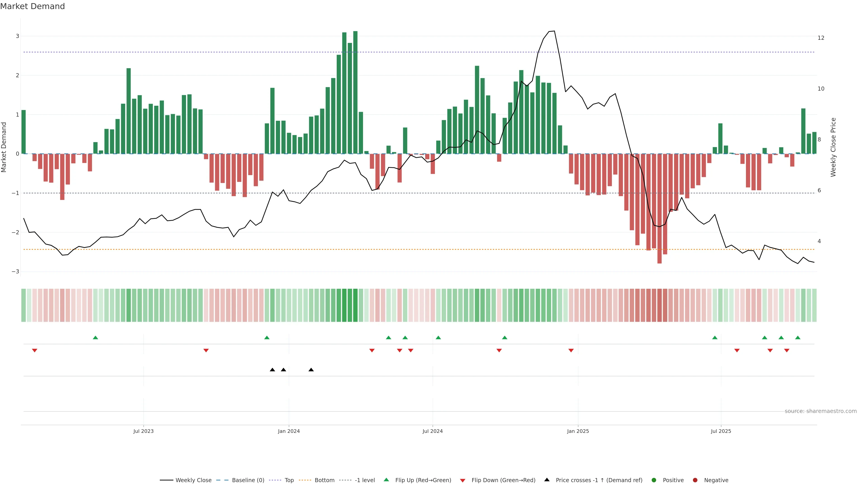The height and width of the screenshot is (488, 868).
Task: Toggle the Top dotted-line legend entry
Action: pos(289,480)
